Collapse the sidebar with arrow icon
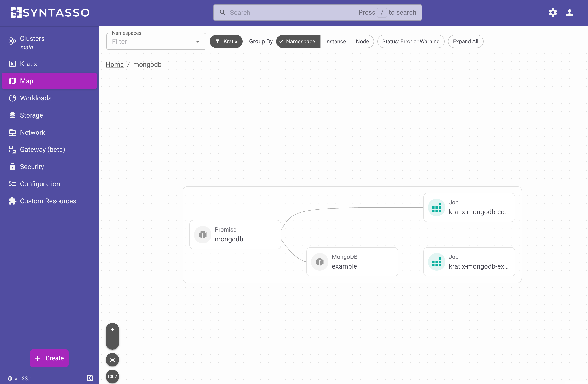The width and height of the screenshot is (588, 384). [90, 378]
